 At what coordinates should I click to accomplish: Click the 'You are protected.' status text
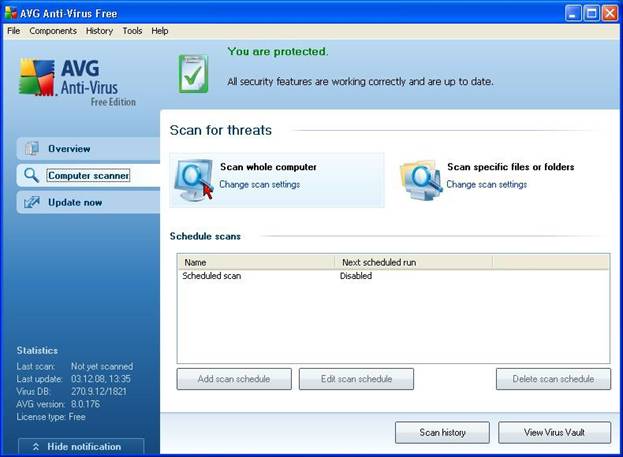click(x=278, y=51)
